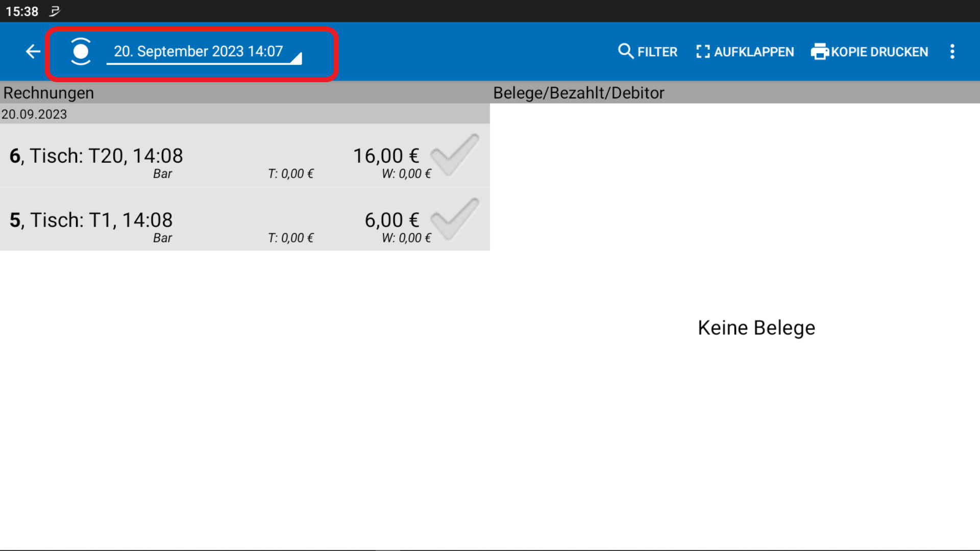Select the Belege/Bezahlt/Debitor header

point(579,93)
